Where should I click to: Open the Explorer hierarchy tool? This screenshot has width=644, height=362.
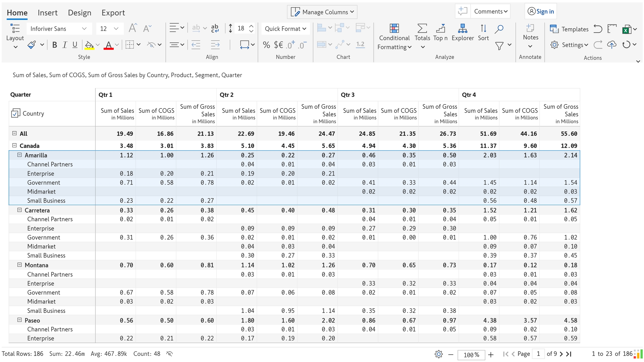(463, 28)
